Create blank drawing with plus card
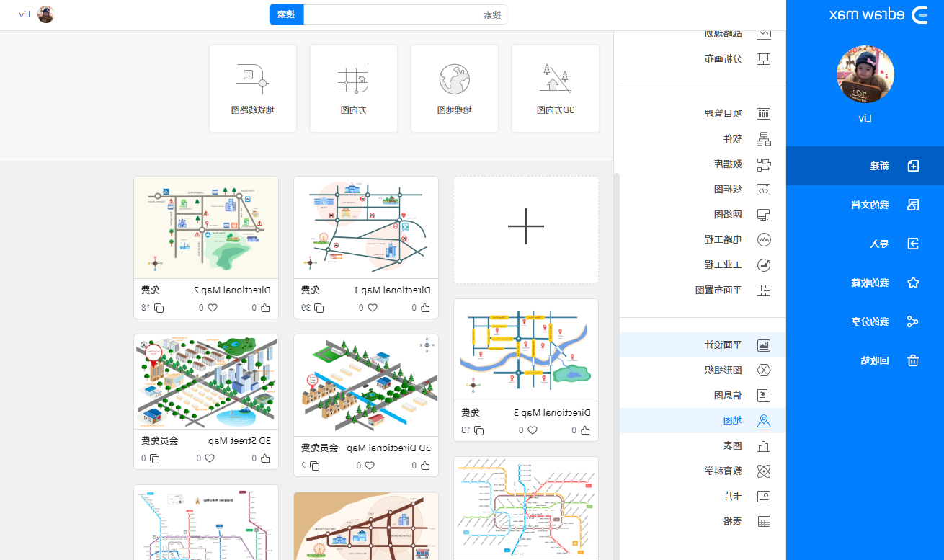944x560 pixels. [x=526, y=230]
